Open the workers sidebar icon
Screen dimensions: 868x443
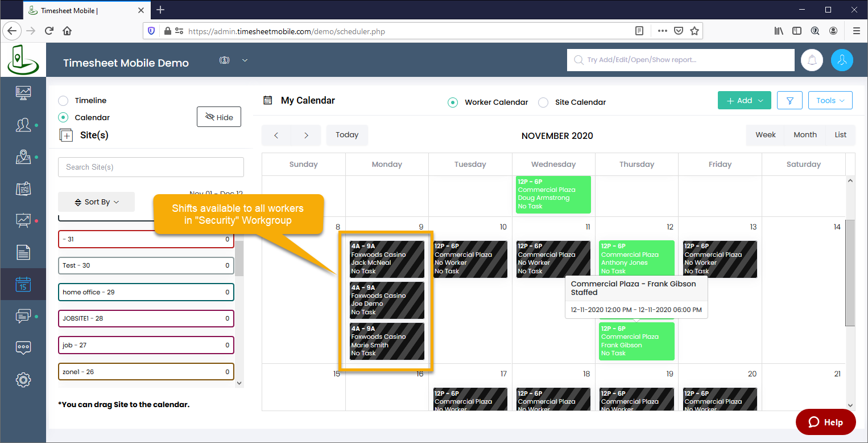point(23,125)
